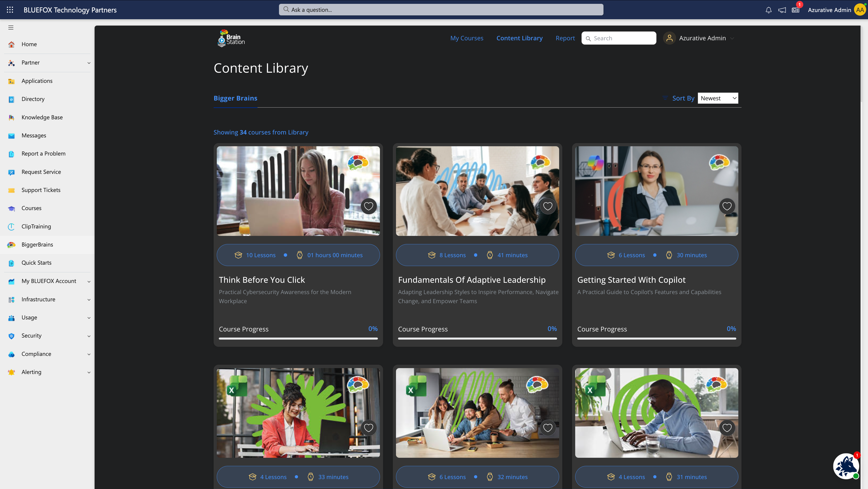868x489 pixels.
Task: Click the BiggerBrains brain icon
Action: pos(12,245)
